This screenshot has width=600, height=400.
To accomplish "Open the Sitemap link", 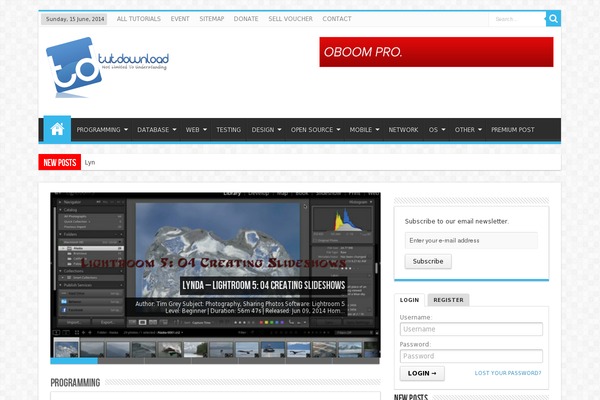I will pos(212,19).
